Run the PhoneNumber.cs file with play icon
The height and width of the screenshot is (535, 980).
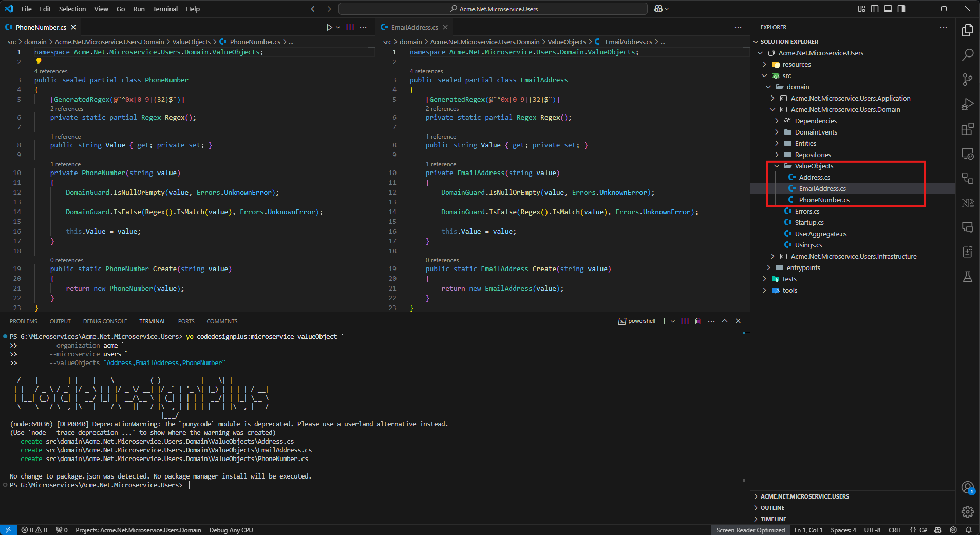click(x=329, y=27)
